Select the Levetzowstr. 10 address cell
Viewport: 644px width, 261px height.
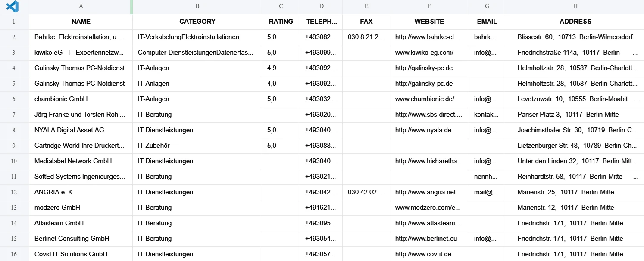[575, 99]
